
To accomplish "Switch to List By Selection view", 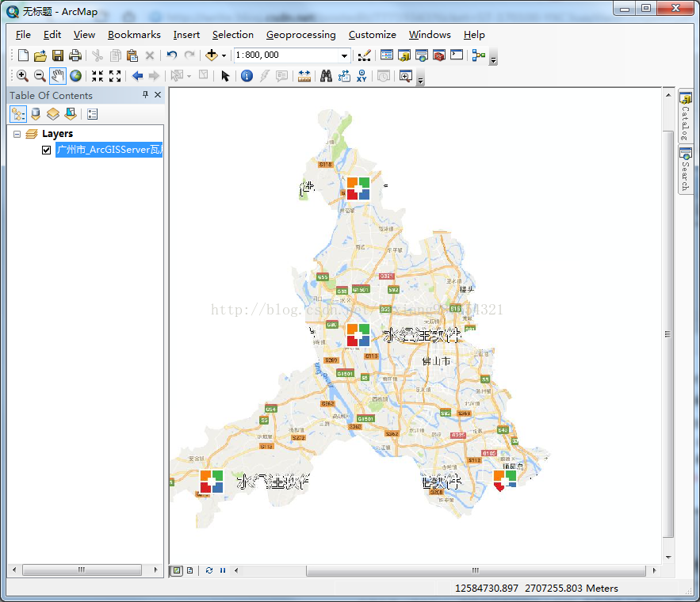I will pos(71,114).
